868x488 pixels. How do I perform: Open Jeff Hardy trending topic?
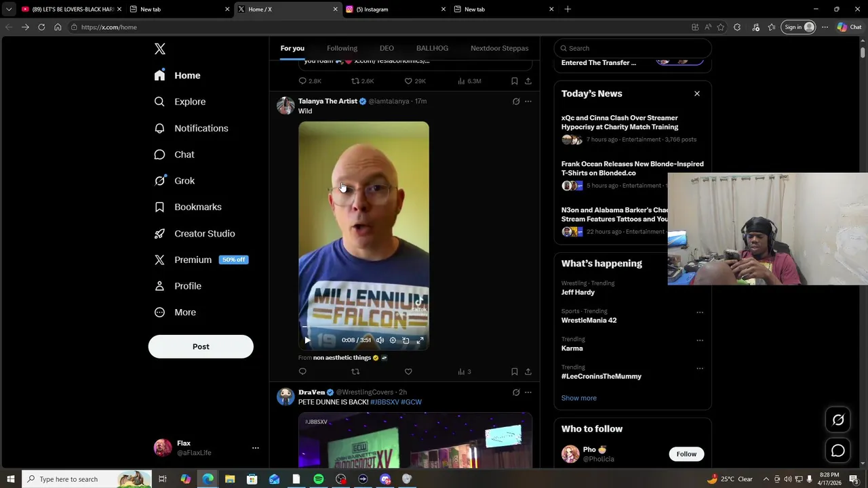[578, 292]
